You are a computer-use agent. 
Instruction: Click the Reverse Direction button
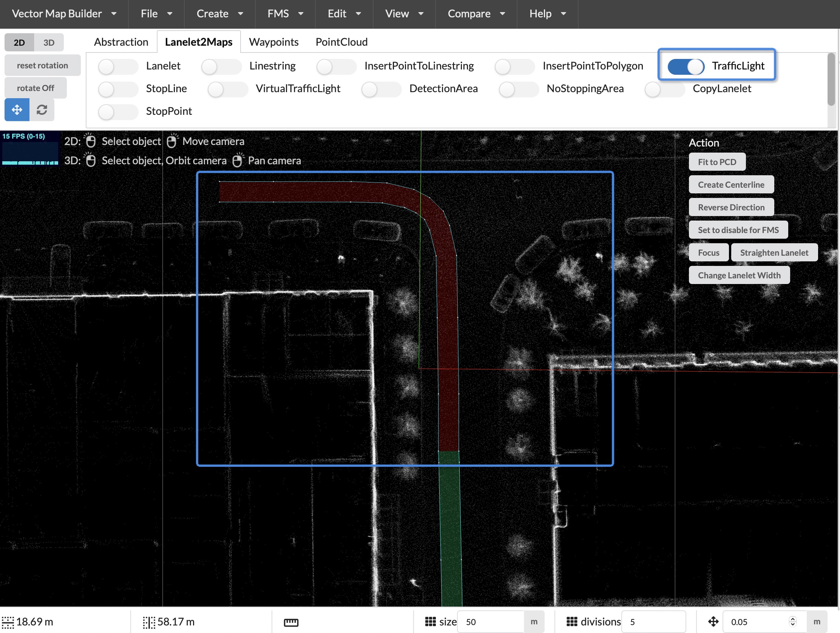coord(730,207)
